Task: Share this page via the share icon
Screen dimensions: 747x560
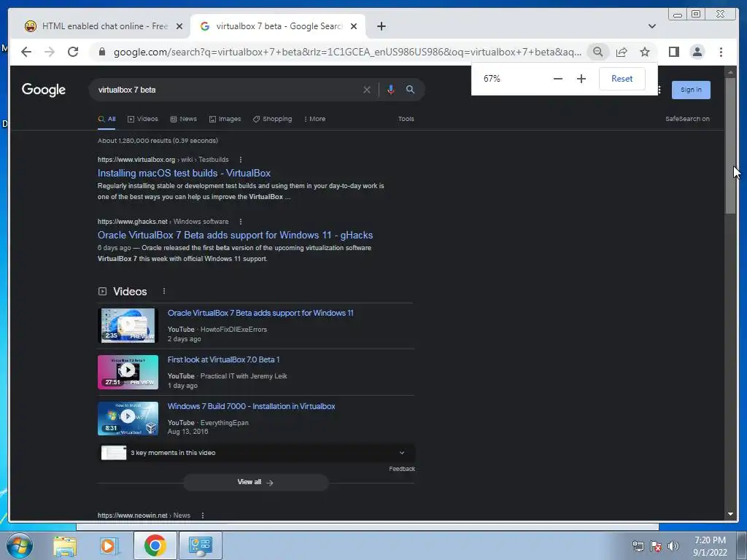Action: click(x=622, y=52)
